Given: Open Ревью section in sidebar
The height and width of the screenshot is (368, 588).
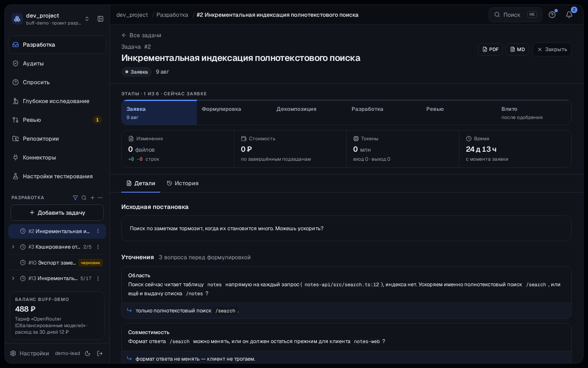Looking at the screenshot, I should click(x=57, y=120).
